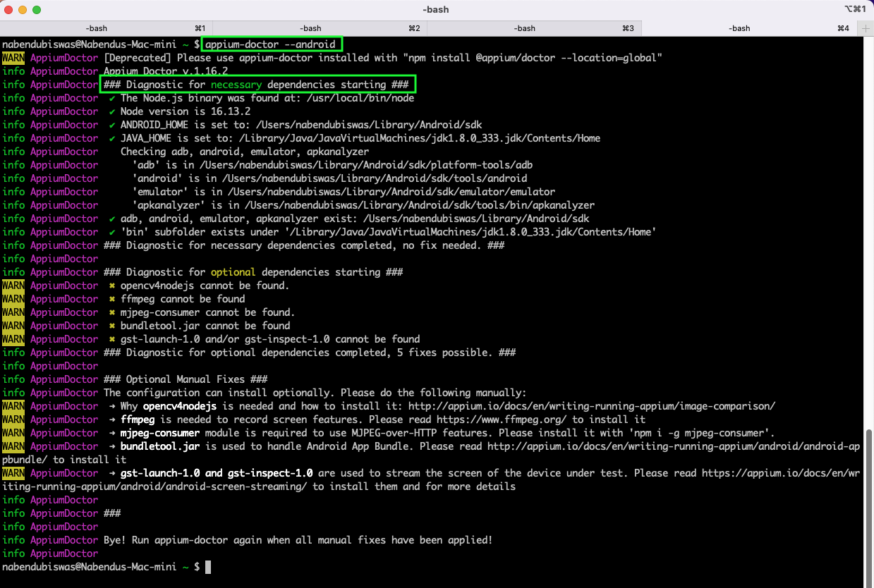The height and width of the screenshot is (588, 874).
Task: Switch to the -bash tab labeled ⌘1
Action: click(x=107, y=28)
